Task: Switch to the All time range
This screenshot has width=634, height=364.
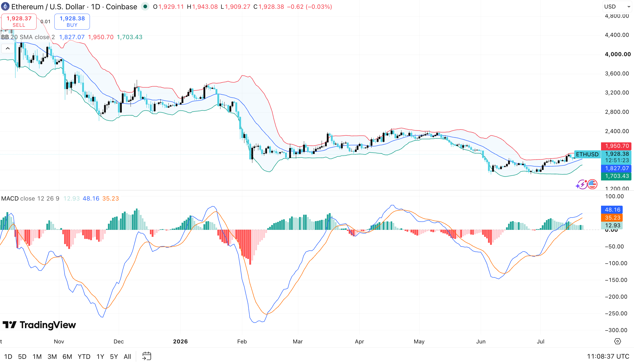Action: click(127, 357)
